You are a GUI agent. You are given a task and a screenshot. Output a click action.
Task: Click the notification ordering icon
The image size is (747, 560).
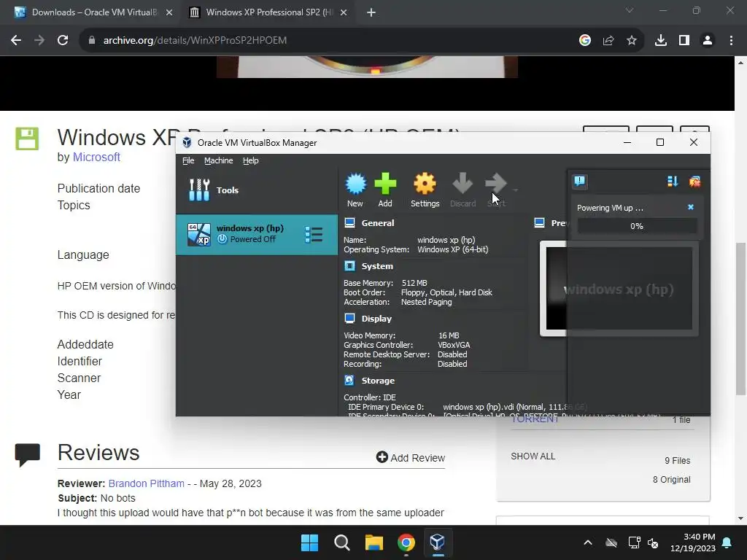(x=672, y=182)
